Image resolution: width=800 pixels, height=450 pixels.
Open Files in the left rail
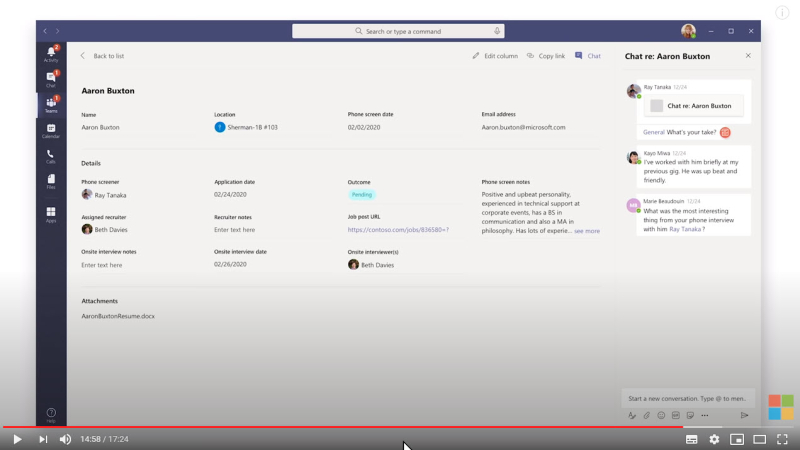tap(51, 181)
